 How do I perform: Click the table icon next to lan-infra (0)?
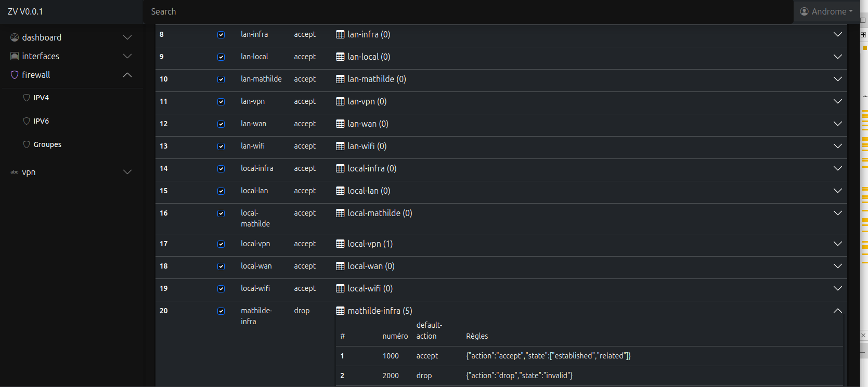(340, 34)
